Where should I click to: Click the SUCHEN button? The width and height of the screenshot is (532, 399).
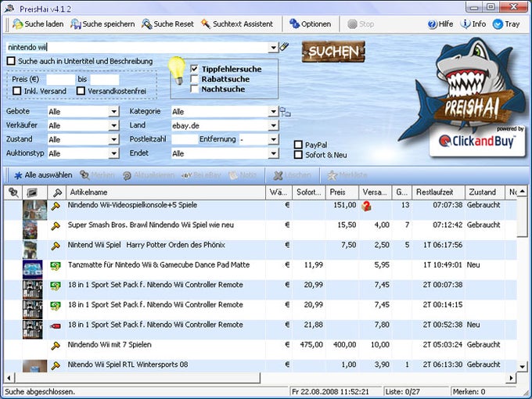click(x=333, y=52)
